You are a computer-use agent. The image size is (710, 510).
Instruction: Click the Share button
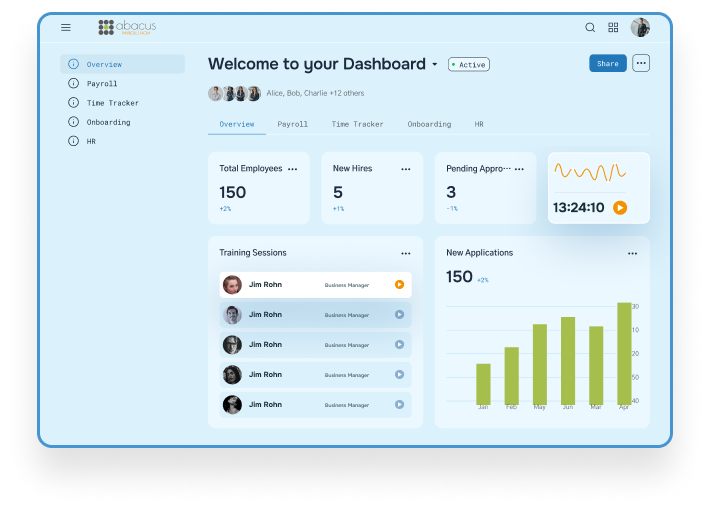[607, 63]
